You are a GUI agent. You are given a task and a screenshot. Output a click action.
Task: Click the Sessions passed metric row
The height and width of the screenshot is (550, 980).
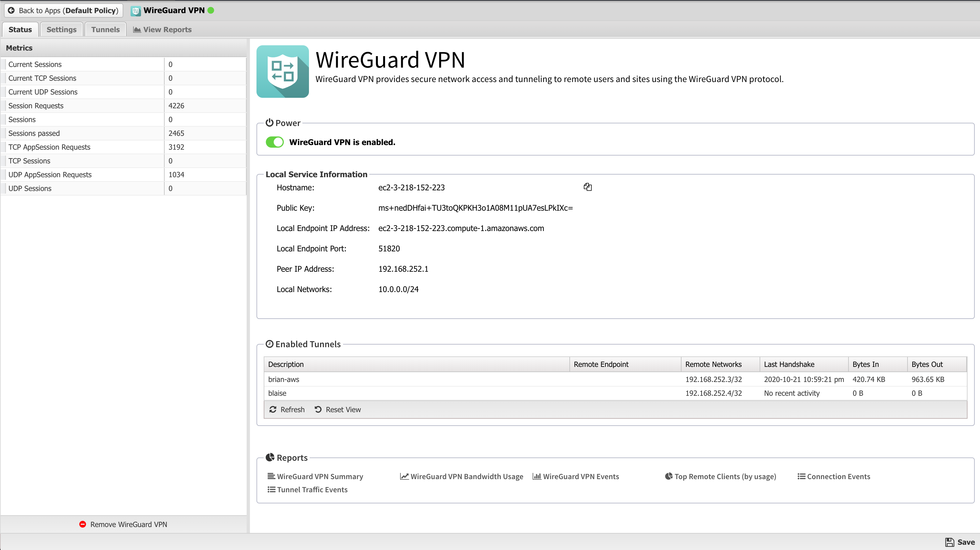tap(124, 133)
